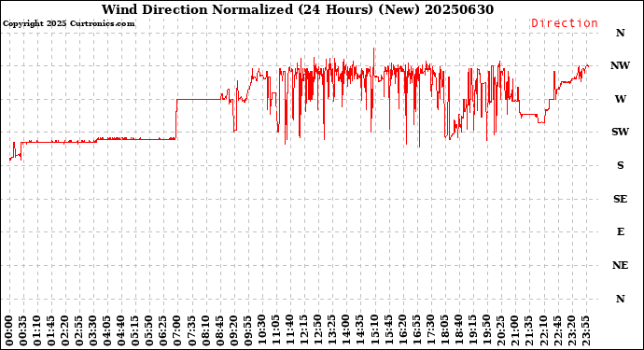Click the top 'N' y-axis label
The width and height of the screenshot is (644, 350).
(620, 33)
